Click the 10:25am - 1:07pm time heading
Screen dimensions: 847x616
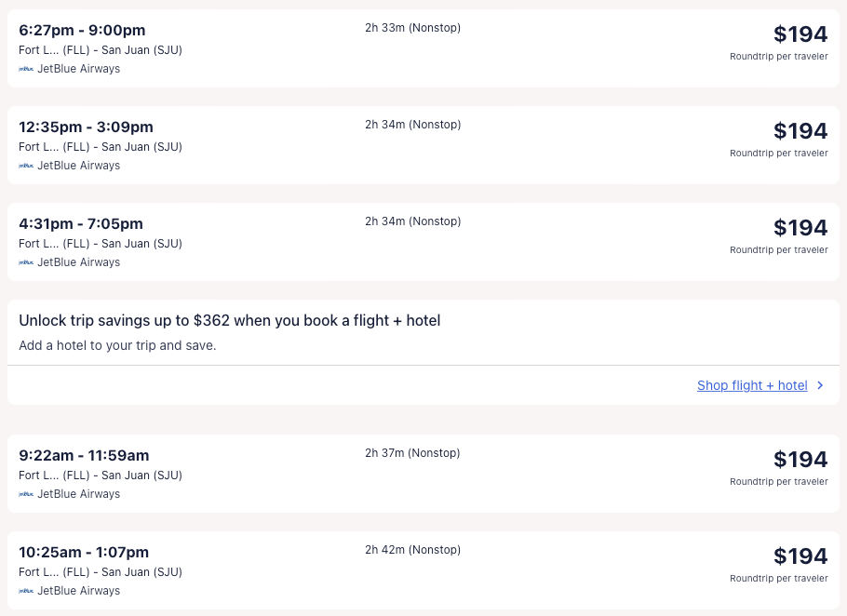pyautogui.click(x=84, y=553)
